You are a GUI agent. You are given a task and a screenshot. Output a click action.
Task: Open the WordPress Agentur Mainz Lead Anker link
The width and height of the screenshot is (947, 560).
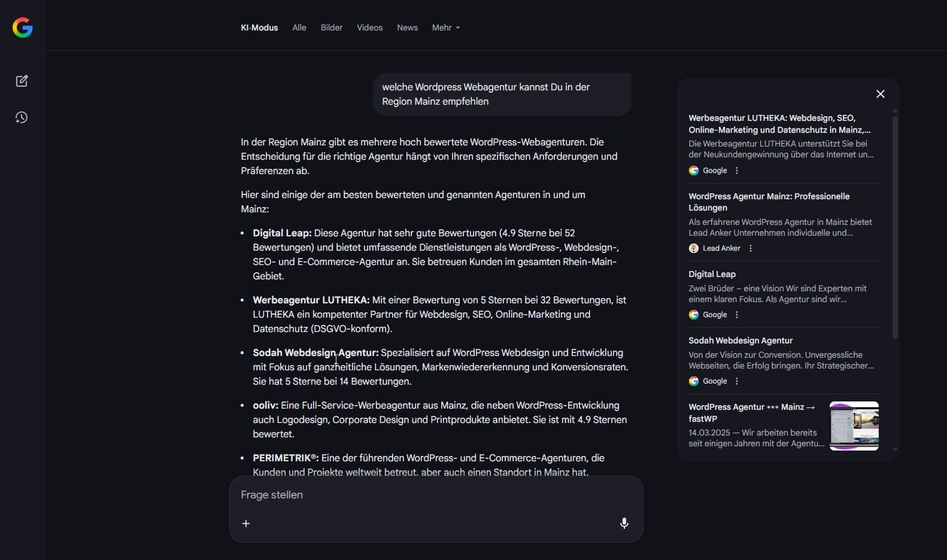tap(769, 202)
